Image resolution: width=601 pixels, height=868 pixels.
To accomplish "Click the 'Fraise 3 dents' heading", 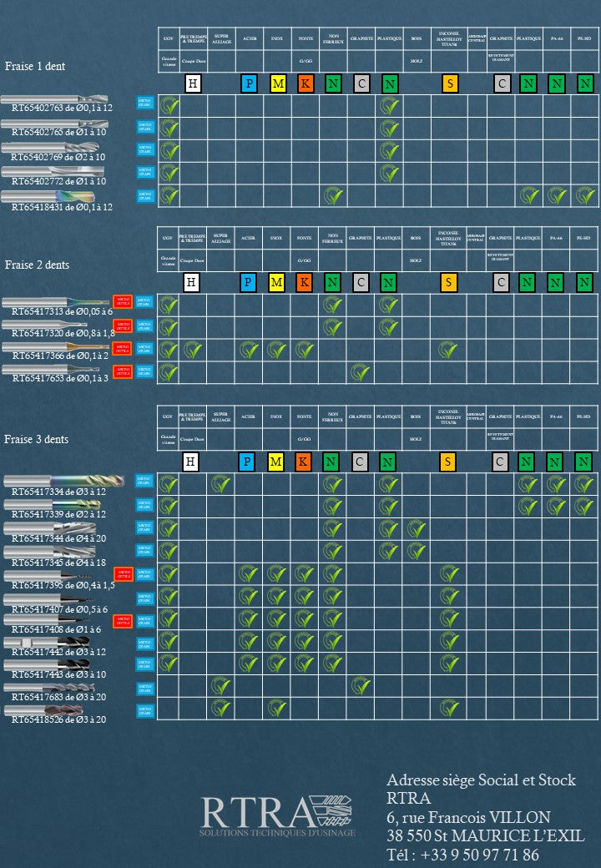I will (x=37, y=439).
